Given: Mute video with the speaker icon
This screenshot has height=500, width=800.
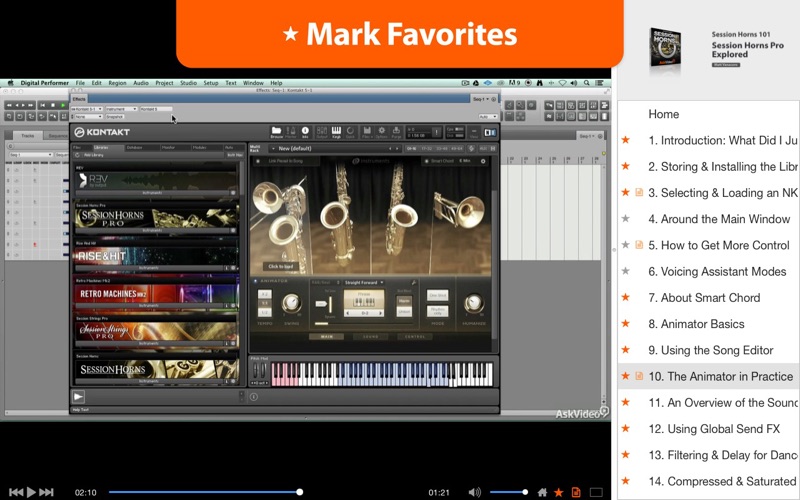Looking at the screenshot, I should click(x=474, y=492).
